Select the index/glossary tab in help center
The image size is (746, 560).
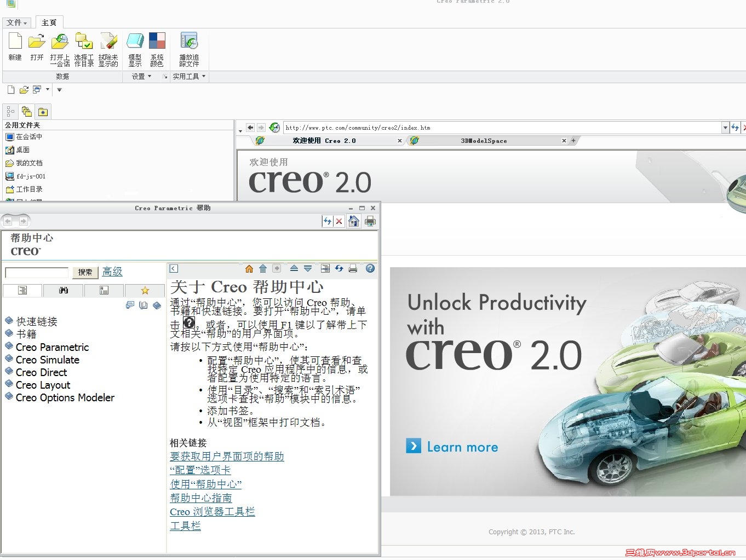tap(104, 290)
